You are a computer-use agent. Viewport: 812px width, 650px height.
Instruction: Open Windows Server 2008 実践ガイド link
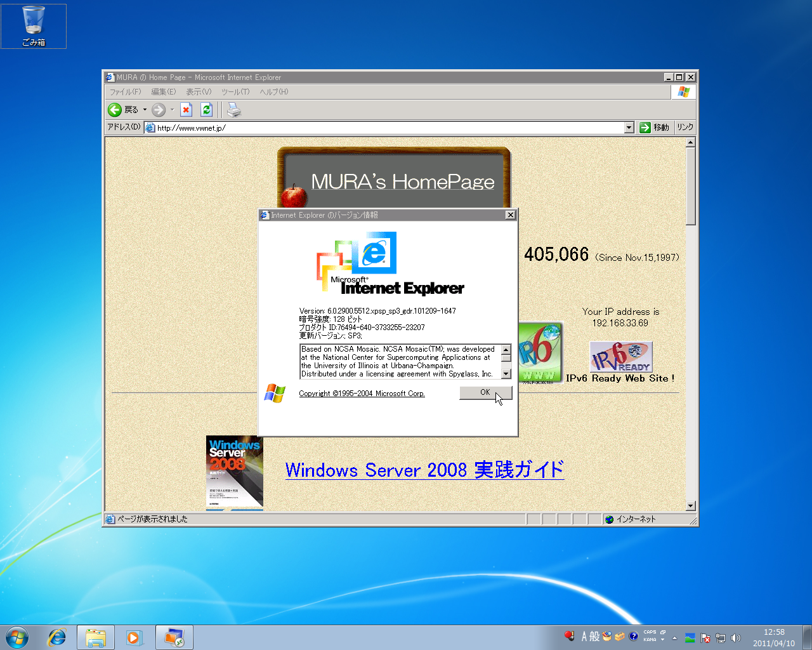pyautogui.click(x=424, y=470)
